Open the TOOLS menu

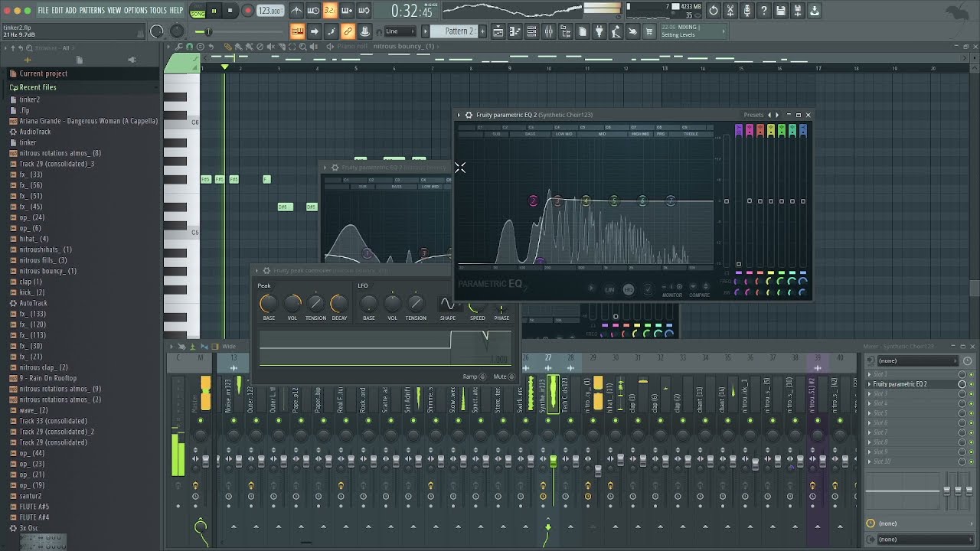pos(158,11)
